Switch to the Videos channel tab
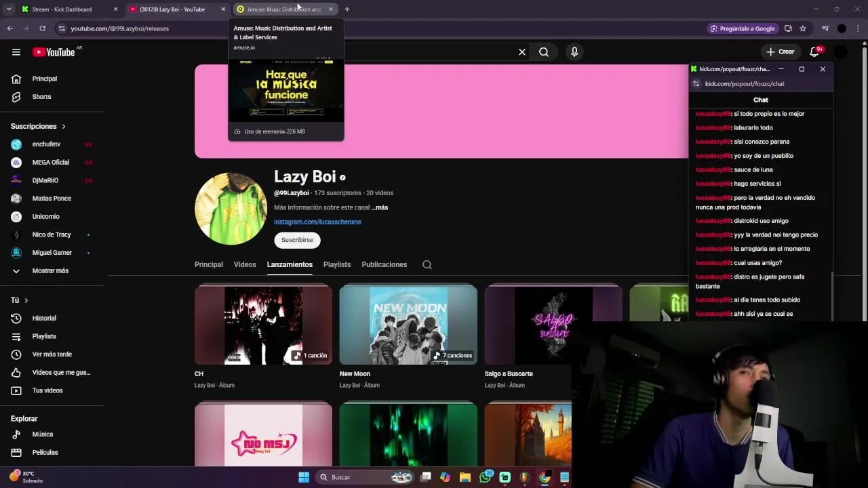This screenshot has height=488, width=868. (x=245, y=264)
